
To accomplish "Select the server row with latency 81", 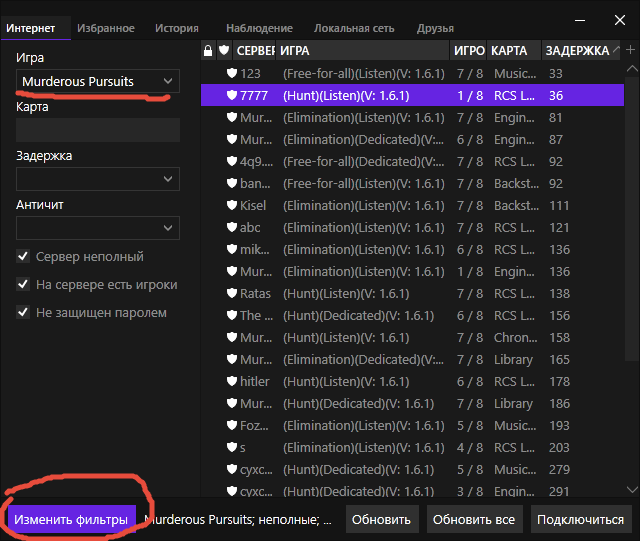I will click(412, 118).
